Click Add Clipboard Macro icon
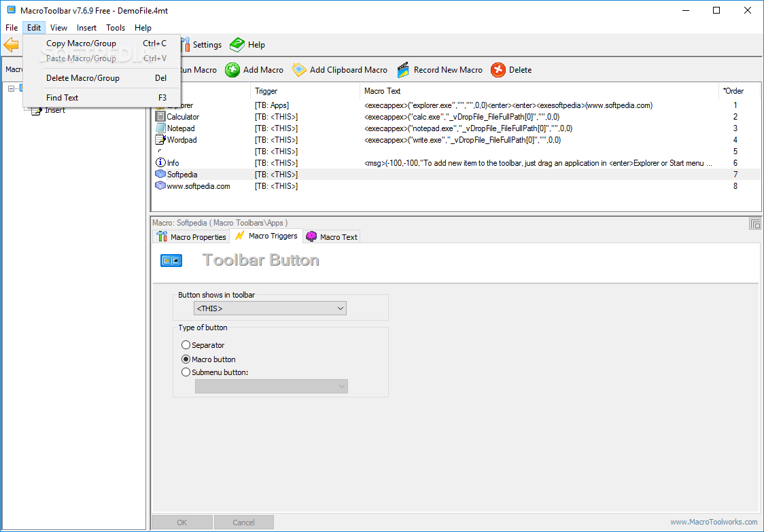Viewport: 764px width, 532px height. [298, 70]
